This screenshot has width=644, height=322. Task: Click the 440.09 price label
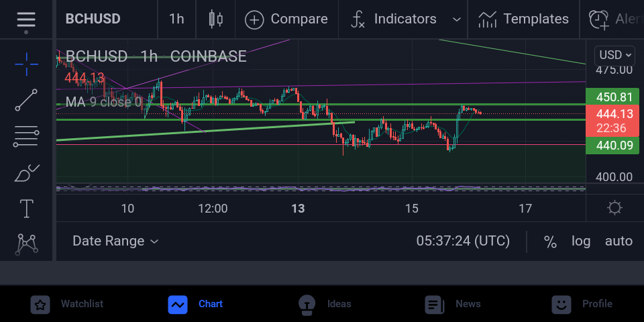tap(612, 145)
